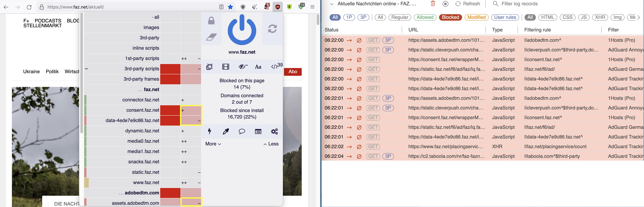
Task: Click the filter bar overflow right chevron
Action: click(639, 17)
